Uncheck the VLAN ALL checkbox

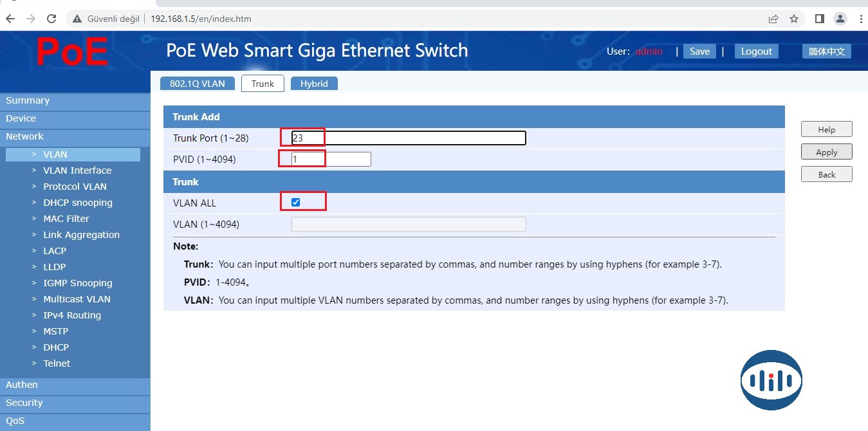296,203
